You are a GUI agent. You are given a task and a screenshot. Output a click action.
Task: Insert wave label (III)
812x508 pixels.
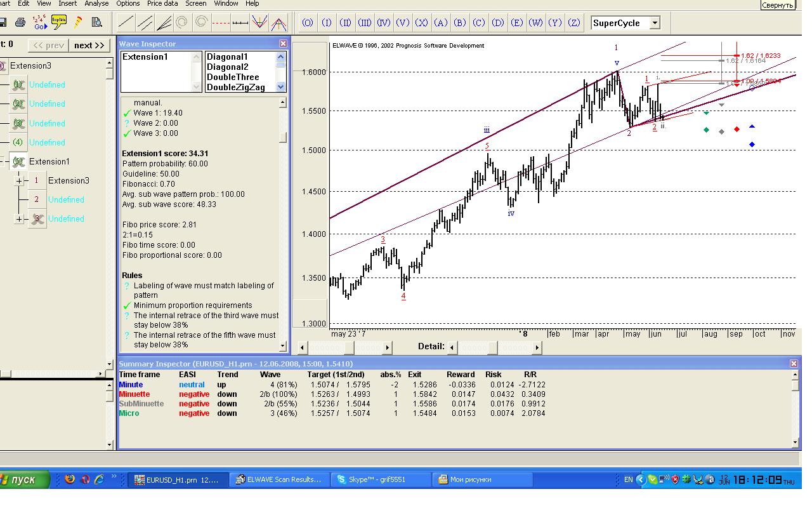(x=365, y=23)
